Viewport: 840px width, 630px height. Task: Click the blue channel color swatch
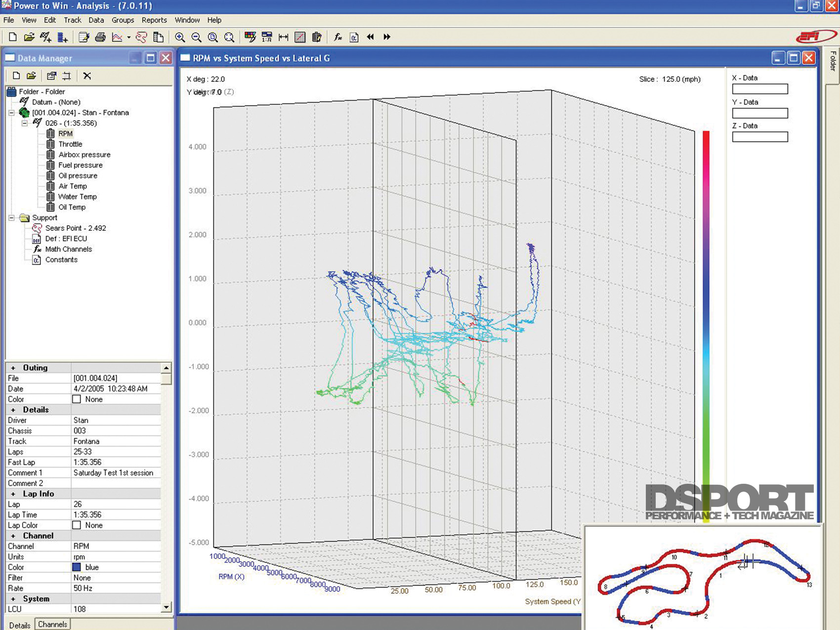pos(77,567)
